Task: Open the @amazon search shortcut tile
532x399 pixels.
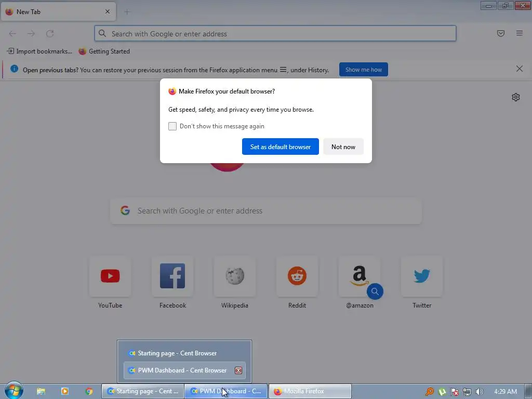Action: click(x=360, y=276)
